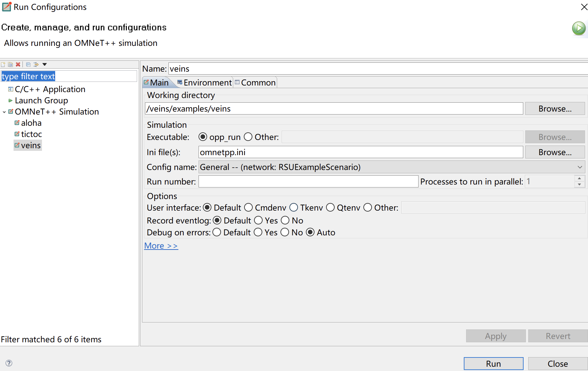This screenshot has width=588, height=371.
Task: Open the toolbar filter dropdown arrow
Action: click(x=45, y=64)
